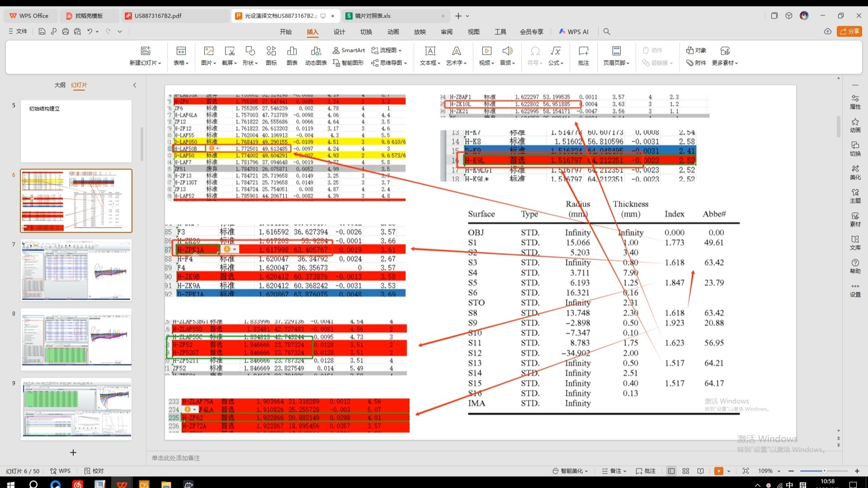Toggle normal view in status bar
The height and width of the screenshot is (488, 868).
671,471
